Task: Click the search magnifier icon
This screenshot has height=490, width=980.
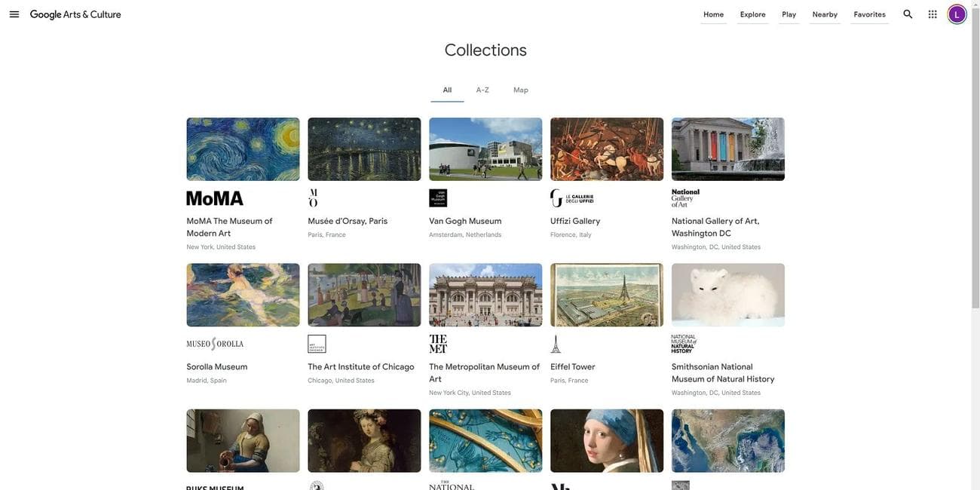Action: pos(908,14)
